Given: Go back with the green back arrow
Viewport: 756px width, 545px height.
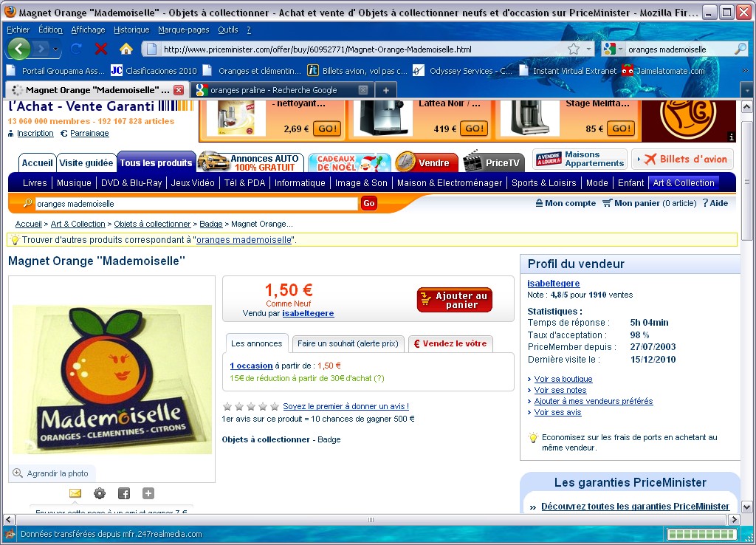Looking at the screenshot, I should [x=18, y=49].
